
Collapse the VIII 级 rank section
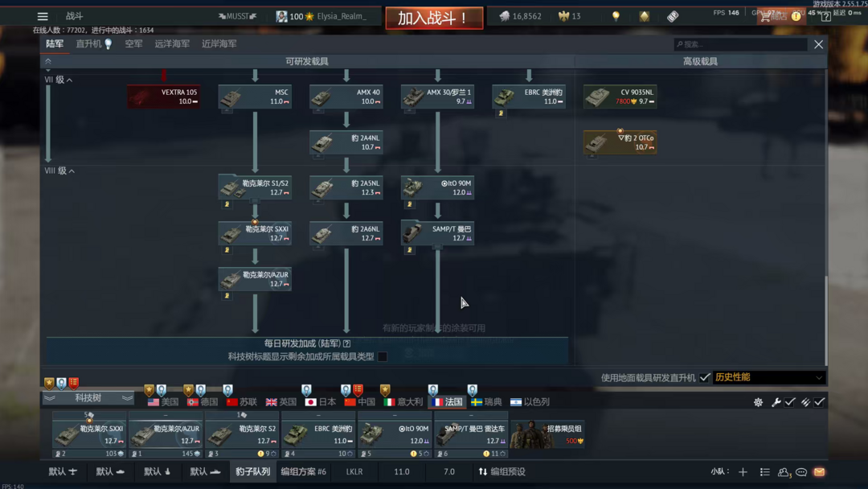tap(71, 171)
